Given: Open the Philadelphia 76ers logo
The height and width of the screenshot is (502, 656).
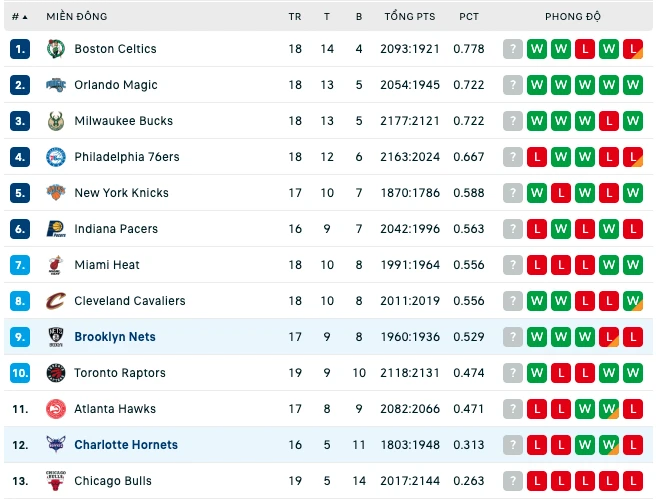Looking at the screenshot, I should pos(56,157).
